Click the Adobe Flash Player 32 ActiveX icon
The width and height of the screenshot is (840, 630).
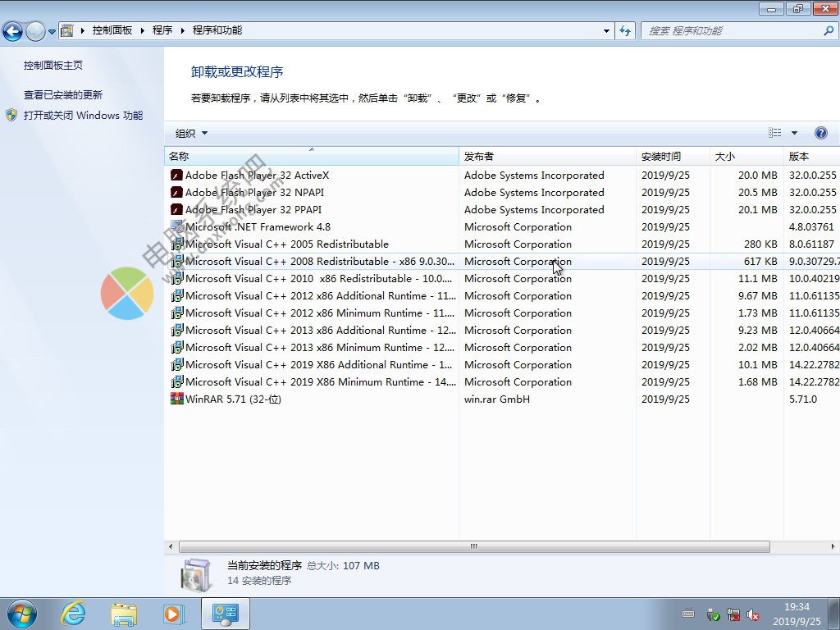pyautogui.click(x=177, y=176)
